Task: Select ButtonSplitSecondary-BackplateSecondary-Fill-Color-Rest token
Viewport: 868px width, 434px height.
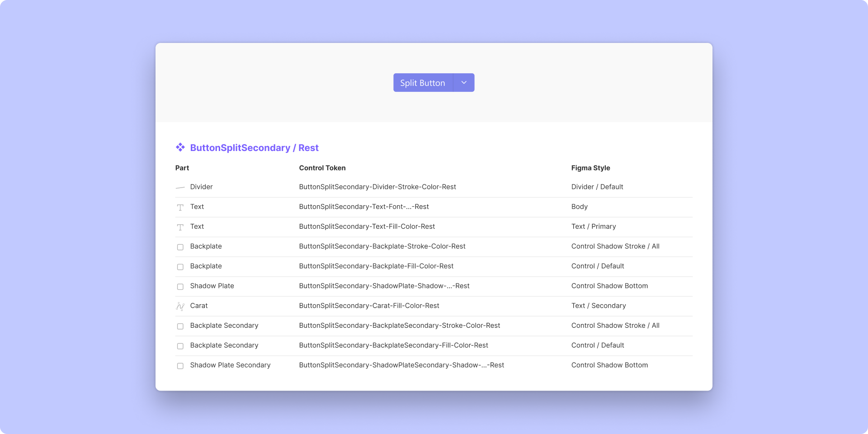Action: click(x=393, y=345)
